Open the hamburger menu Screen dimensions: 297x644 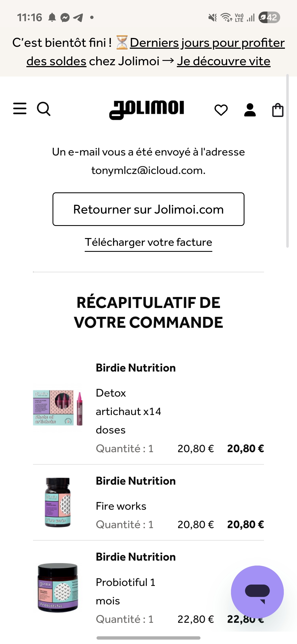coord(20,108)
